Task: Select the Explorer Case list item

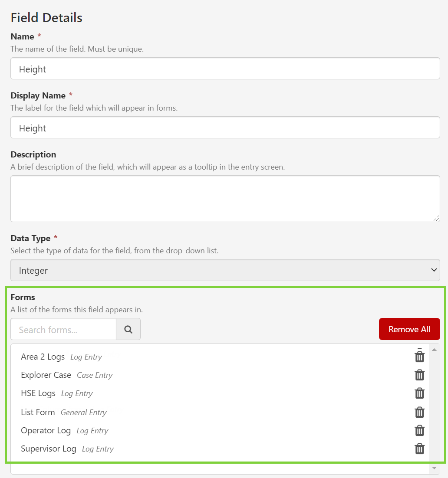Action: tap(46, 375)
